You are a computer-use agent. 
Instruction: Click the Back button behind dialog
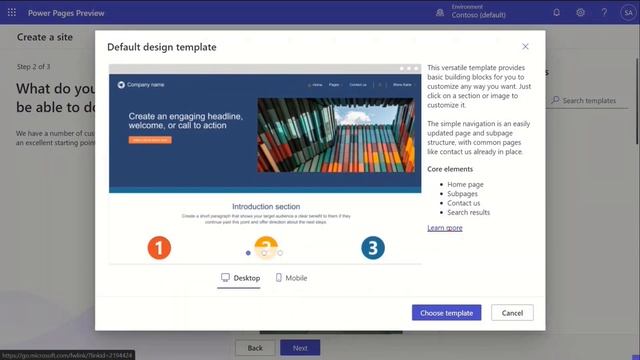coord(255,348)
